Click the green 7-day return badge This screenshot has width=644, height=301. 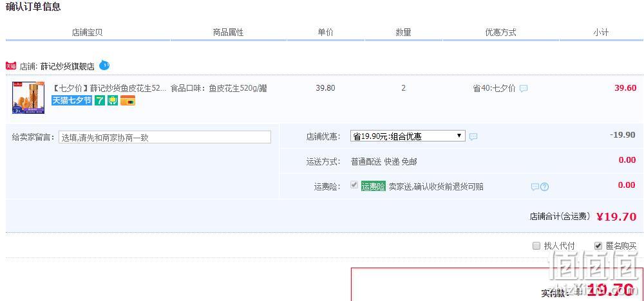tap(100, 100)
